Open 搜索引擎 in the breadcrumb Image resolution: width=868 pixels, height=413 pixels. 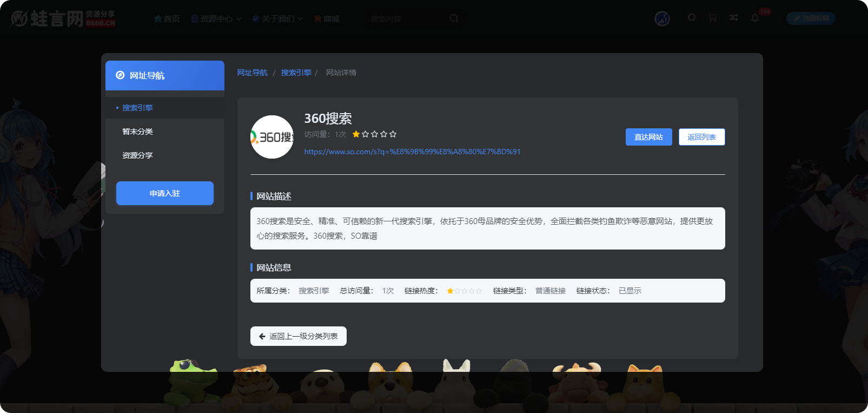(296, 73)
